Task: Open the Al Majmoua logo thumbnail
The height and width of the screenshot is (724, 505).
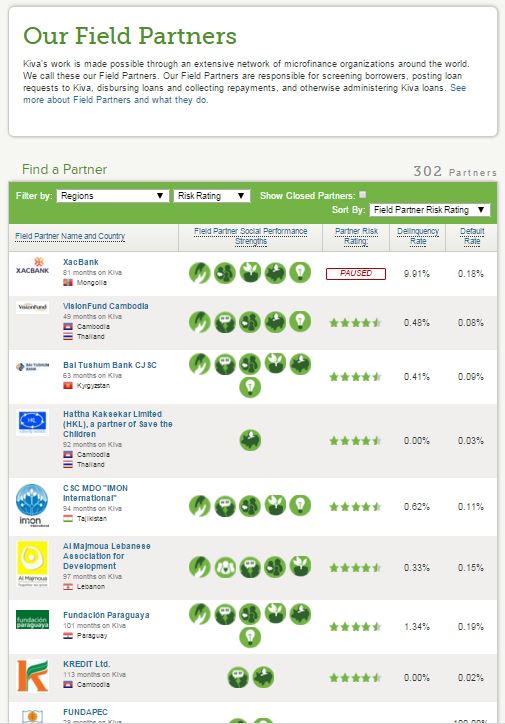Action: click(32, 564)
